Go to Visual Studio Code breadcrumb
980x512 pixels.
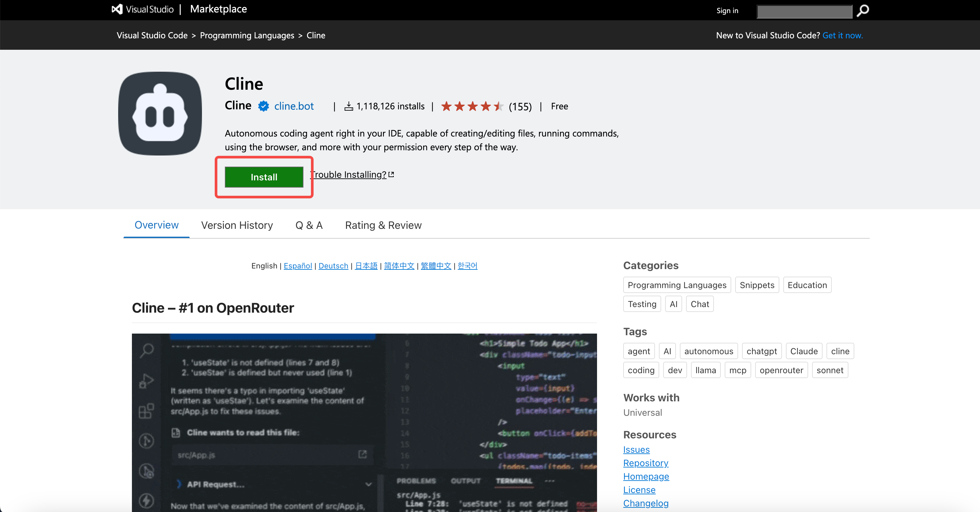[152, 35]
